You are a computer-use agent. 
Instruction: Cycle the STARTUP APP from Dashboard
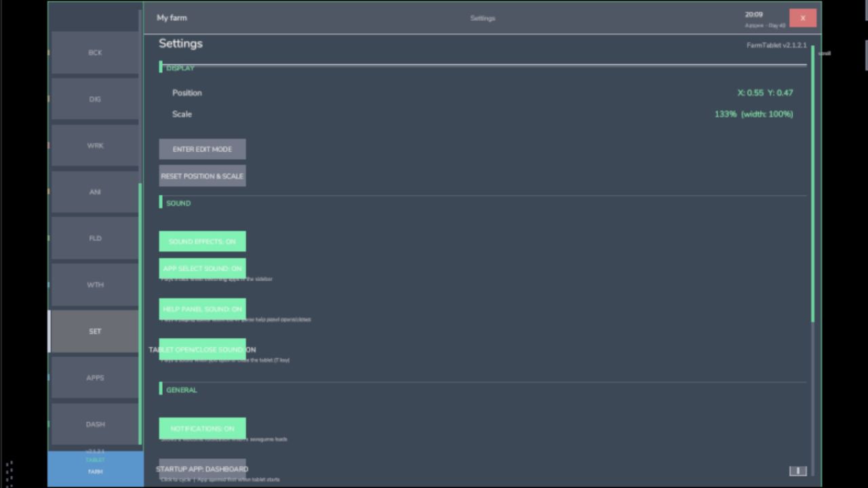pos(202,468)
